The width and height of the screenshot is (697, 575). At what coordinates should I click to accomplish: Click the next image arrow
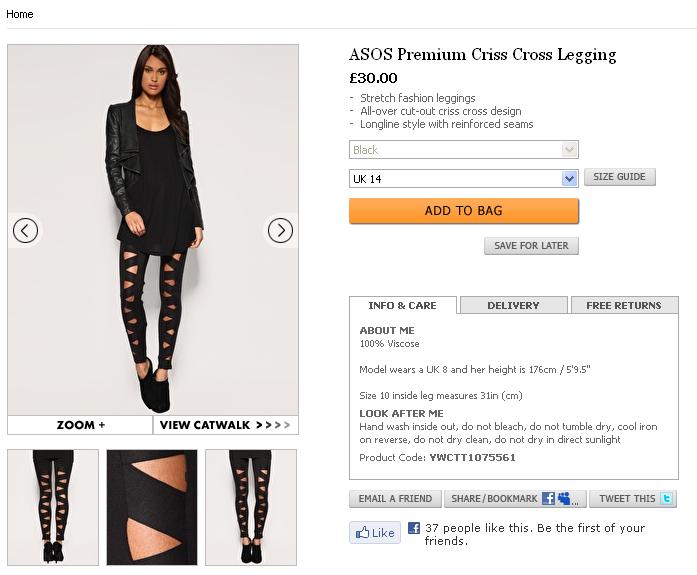coord(280,231)
